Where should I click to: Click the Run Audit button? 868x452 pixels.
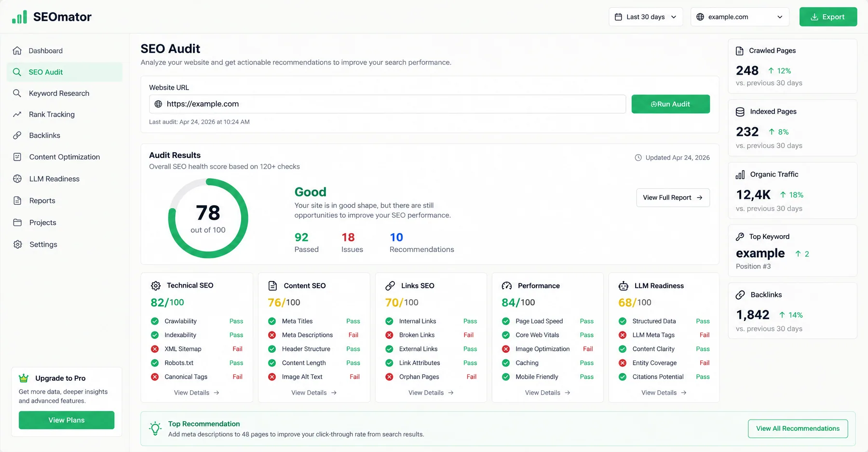(x=670, y=104)
